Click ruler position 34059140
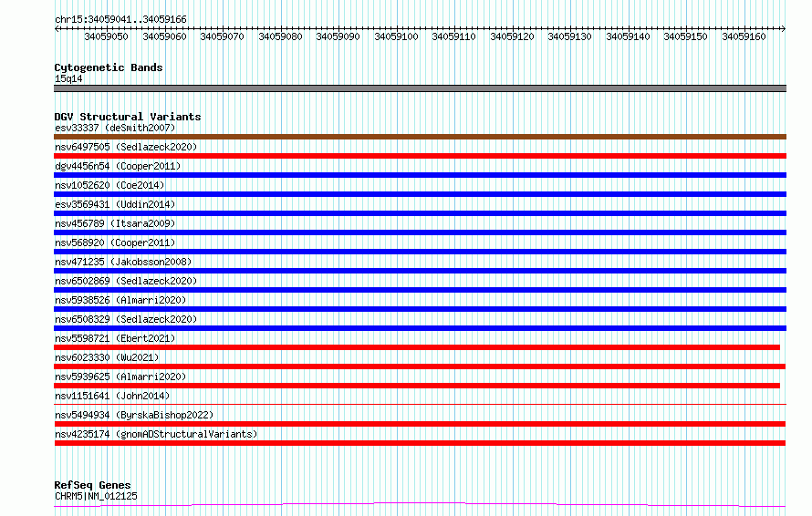The image size is (812, 516). point(628,36)
